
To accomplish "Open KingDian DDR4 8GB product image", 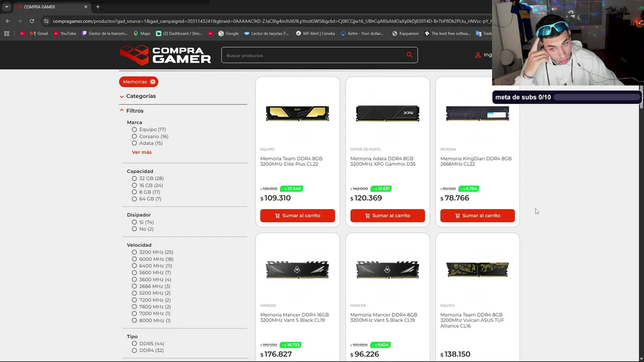I will [477, 114].
